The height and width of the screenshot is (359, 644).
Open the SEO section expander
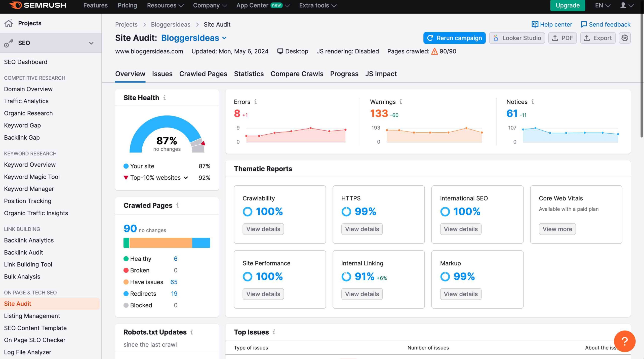point(91,43)
